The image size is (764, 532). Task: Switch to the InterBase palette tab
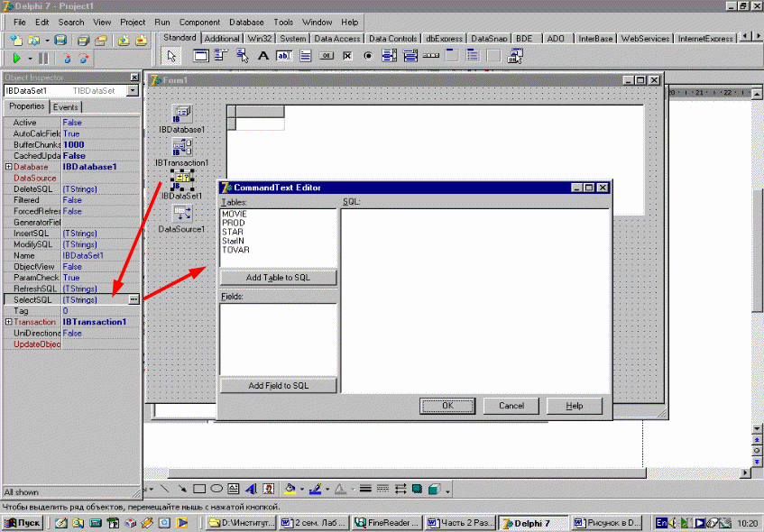595,39
